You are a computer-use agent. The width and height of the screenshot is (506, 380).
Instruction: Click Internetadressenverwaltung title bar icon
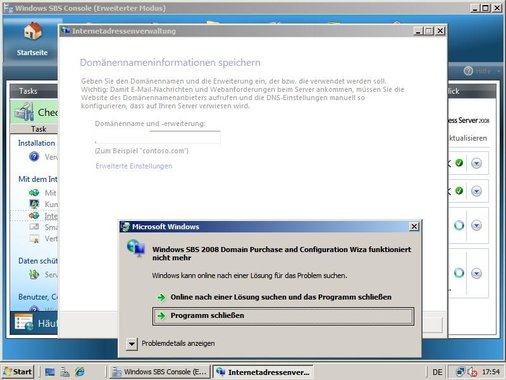pos(66,31)
